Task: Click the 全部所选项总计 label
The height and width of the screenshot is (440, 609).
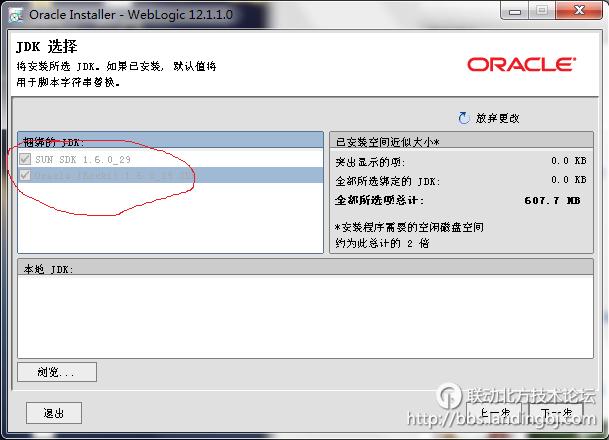Action: point(379,200)
